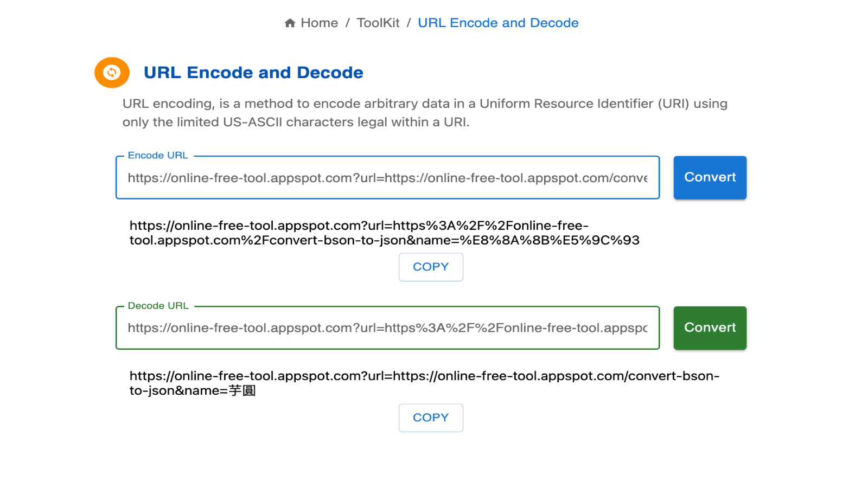Screen dimensions: 868x488
Task: Click the green Convert button for decoding
Action: pyautogui.click(x=710, y=328)
